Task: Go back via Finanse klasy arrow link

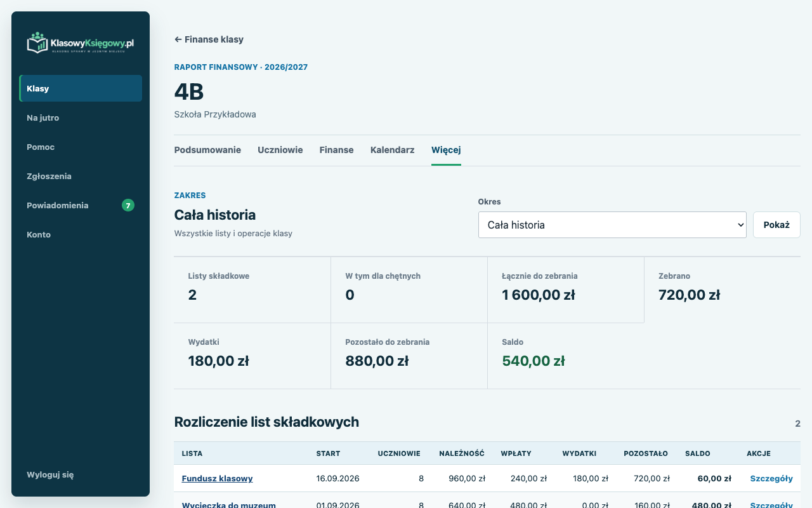Action: (209, 39)
